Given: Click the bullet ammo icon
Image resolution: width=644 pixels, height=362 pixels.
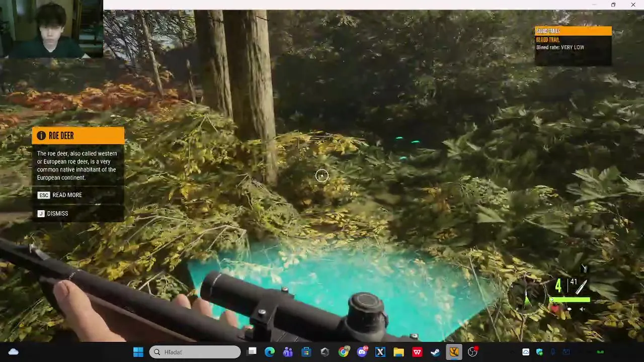Looking at the screenshot, I should [581, 287].
